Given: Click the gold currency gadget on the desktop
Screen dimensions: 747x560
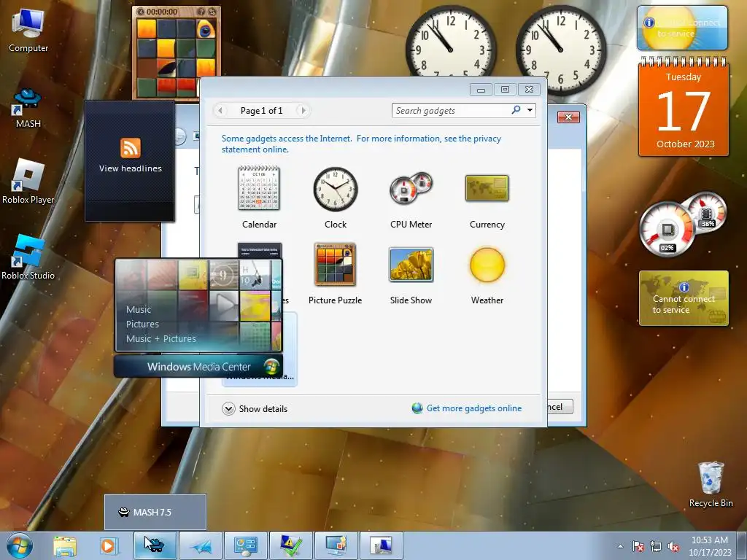Looking at the screenshot, I should [x=684, y=298].
